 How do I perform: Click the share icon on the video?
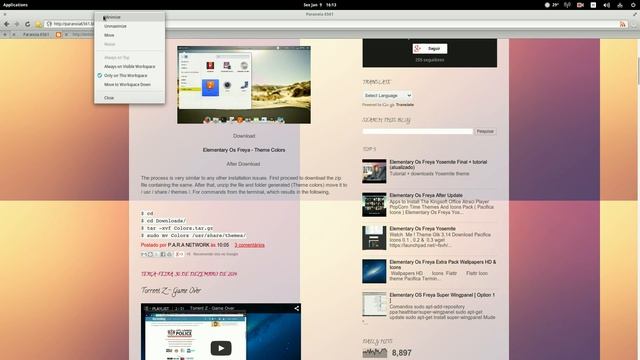296,308
